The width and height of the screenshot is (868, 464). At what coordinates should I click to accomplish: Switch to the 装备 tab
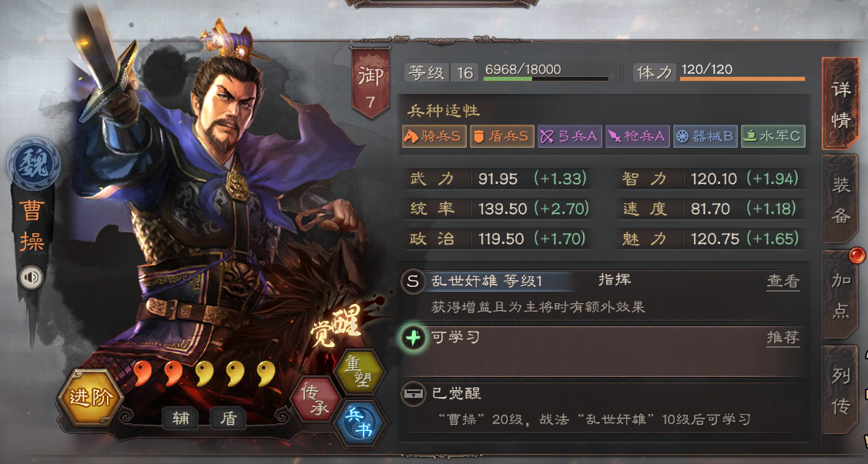840,199
